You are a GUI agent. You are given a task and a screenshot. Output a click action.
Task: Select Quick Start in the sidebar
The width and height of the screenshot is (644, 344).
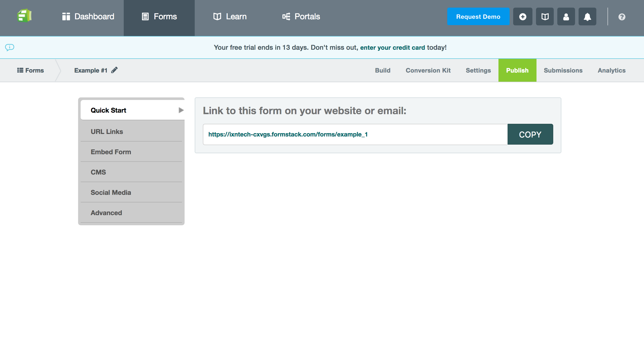(x=132, y=110)
